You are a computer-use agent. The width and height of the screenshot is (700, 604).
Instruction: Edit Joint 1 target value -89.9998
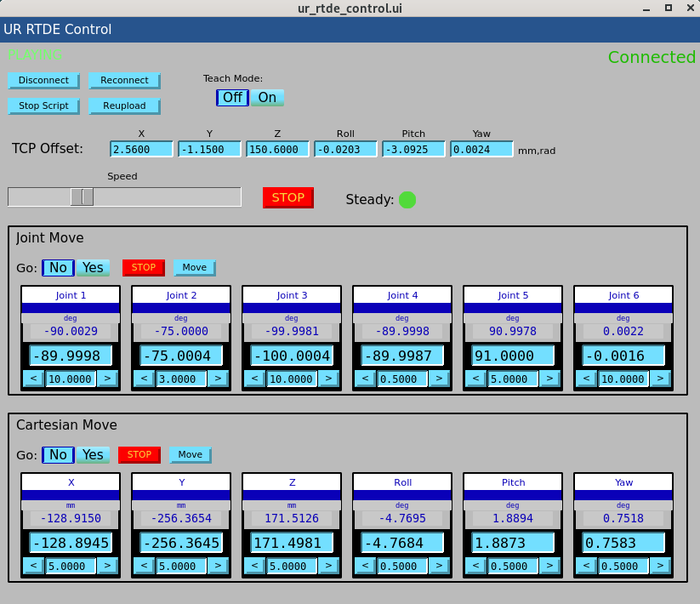(x=71, y=356)
